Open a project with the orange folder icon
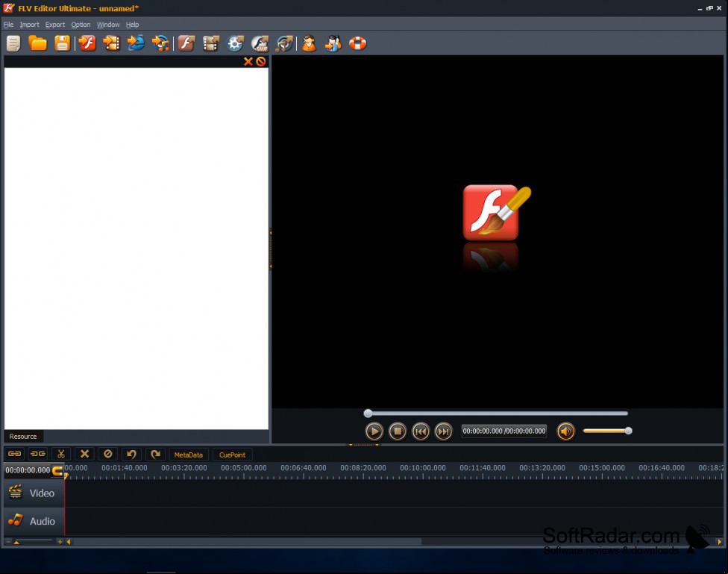The width and height of the screenshot is (728, 574). [37, 43]
